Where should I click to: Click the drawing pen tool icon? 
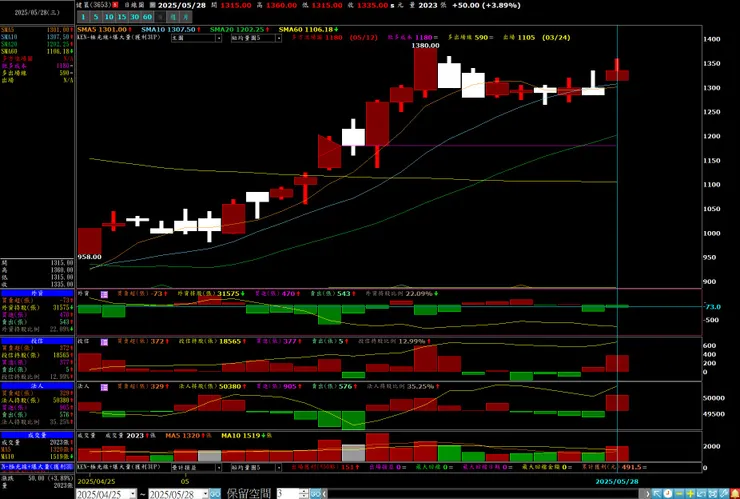(x=723, y=494)
